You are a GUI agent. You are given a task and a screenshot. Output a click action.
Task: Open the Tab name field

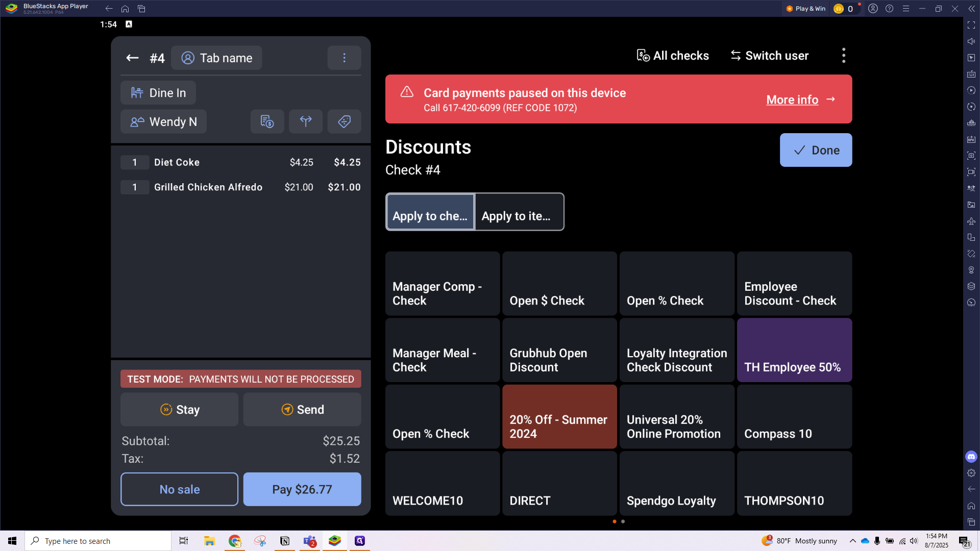(x=216, y=58)
